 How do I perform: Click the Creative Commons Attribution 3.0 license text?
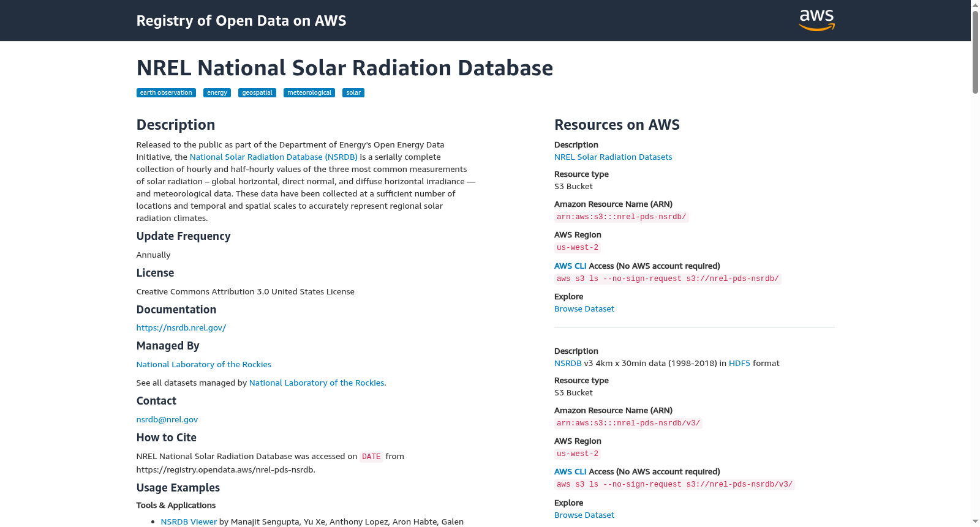[246, 292]
